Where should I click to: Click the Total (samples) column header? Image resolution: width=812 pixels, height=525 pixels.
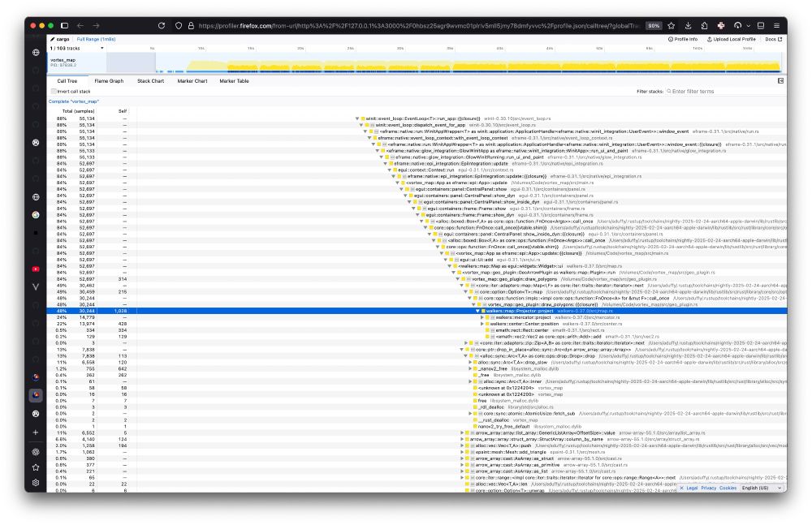[78, 111]
